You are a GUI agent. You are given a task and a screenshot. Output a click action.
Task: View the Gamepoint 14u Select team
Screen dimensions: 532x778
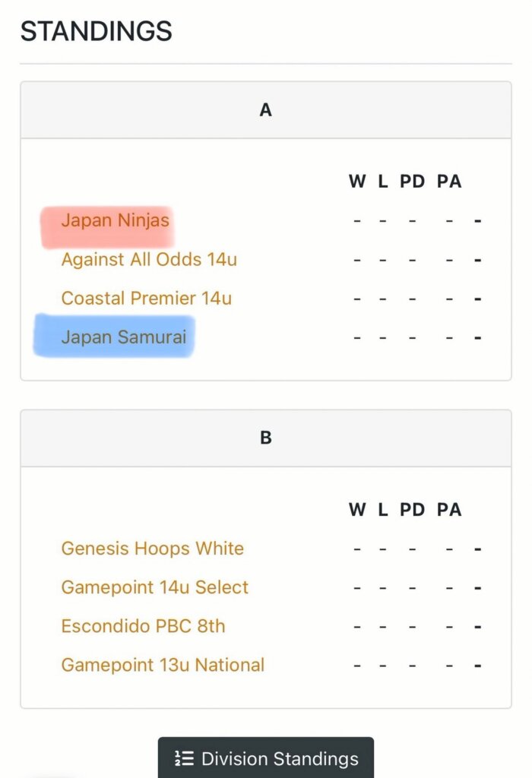155,587
